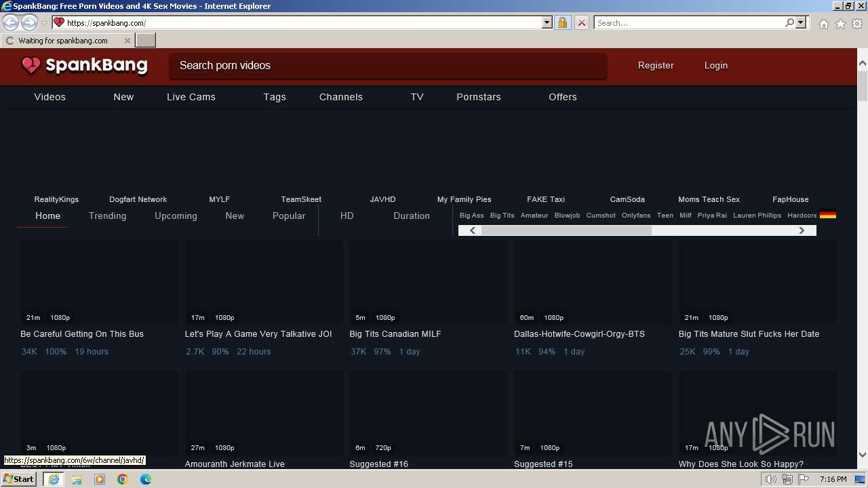Viewport: 868px width, 488px height.
Task: Open the Live Cams menu item
Action: [191, 97]
